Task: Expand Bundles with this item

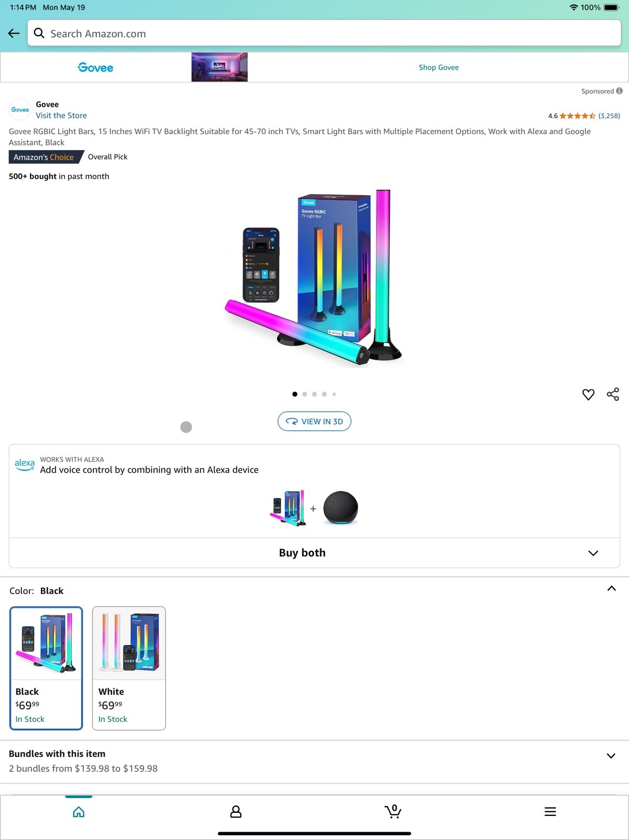Action: pyautogui.click(x=314, y=761)
